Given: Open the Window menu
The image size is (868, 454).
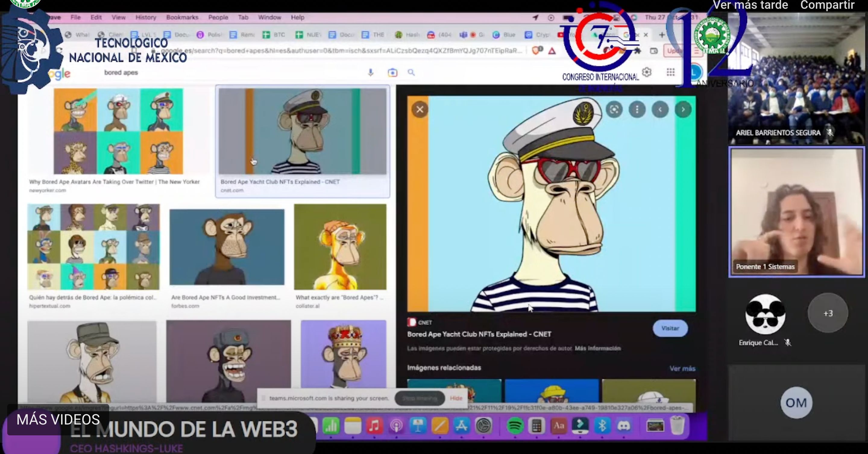Looking at the screenshot, I should coord(269,17).
